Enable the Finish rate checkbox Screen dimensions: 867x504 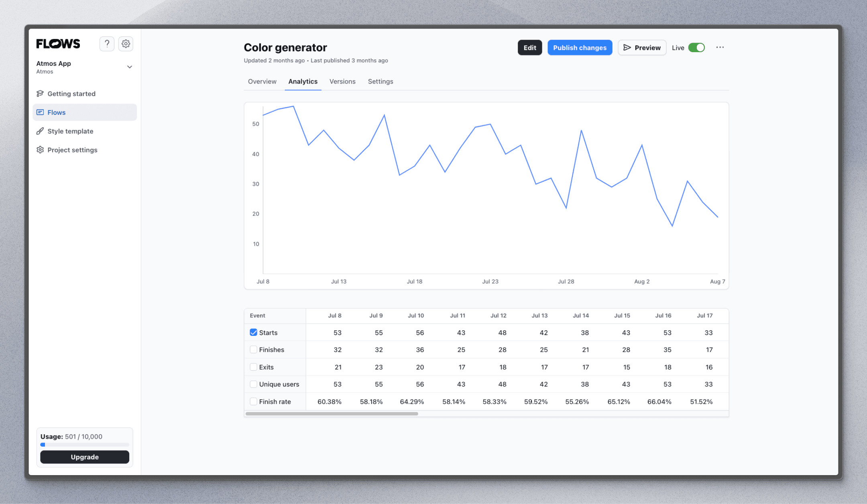[x=252, y=401]
